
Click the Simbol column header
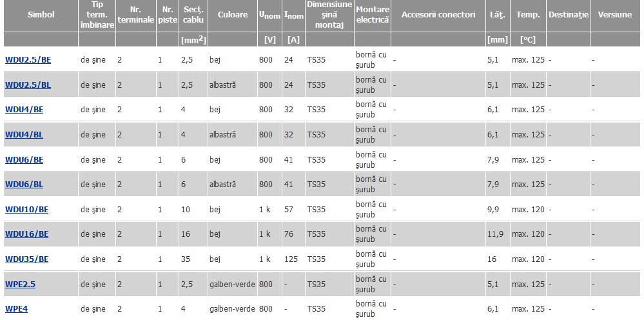pos(41,15)
